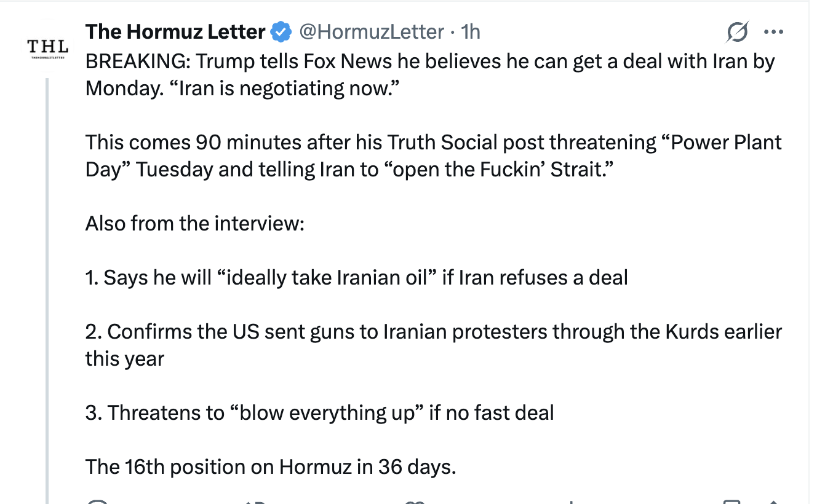
Task: Click "The 16th position on Hormuz" line
Action: click(271, 467)
